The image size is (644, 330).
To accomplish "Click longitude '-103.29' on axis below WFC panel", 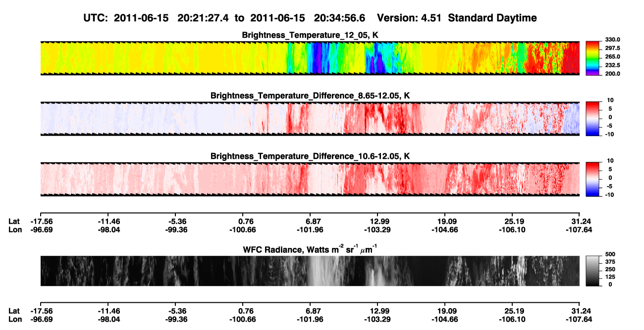I will click(x=377, y=320).
